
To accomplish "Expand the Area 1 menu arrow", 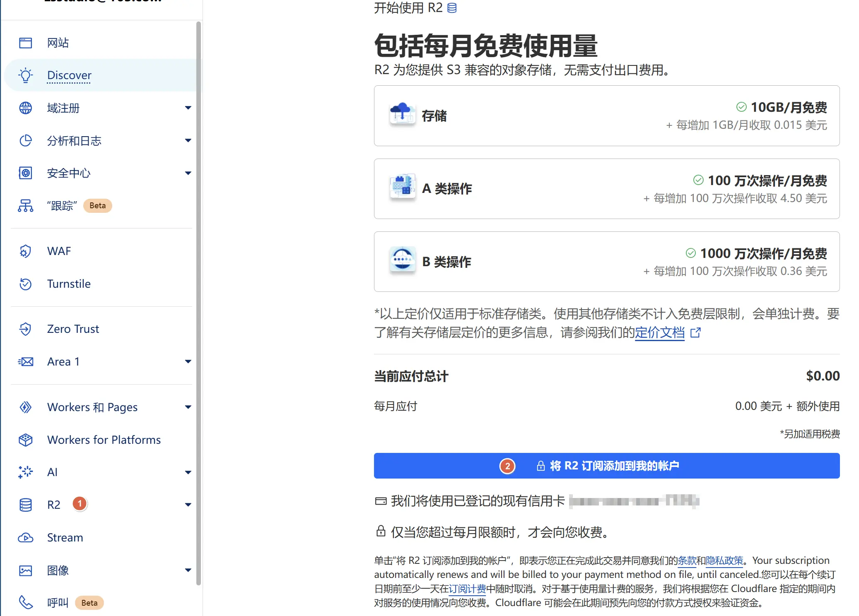I will (x=188, y=362).
